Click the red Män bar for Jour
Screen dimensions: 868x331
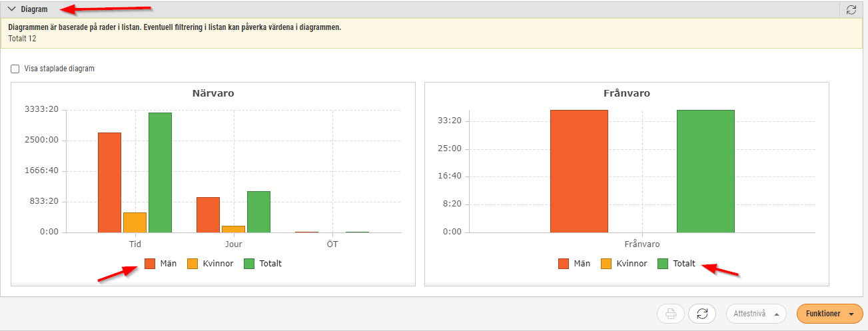click(208, 214)
